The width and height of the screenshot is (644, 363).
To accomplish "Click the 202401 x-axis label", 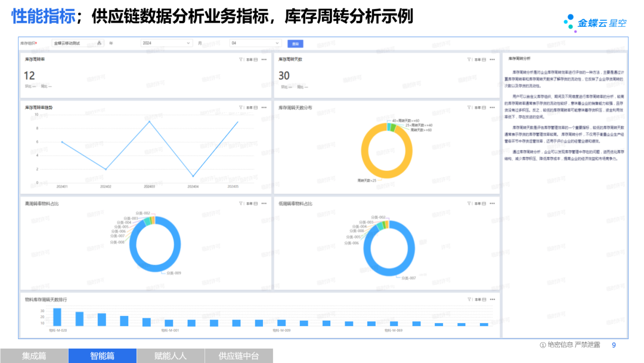I will tap(62, 187).
